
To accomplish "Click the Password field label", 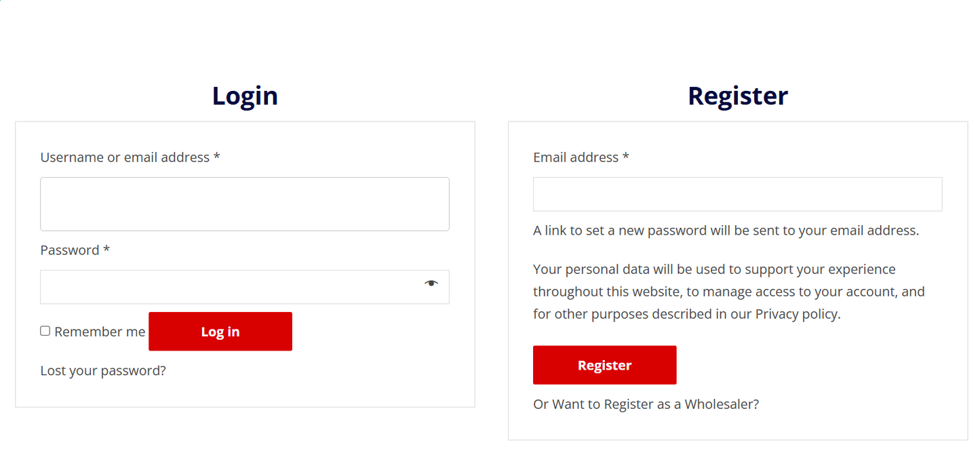I will 70,250.
